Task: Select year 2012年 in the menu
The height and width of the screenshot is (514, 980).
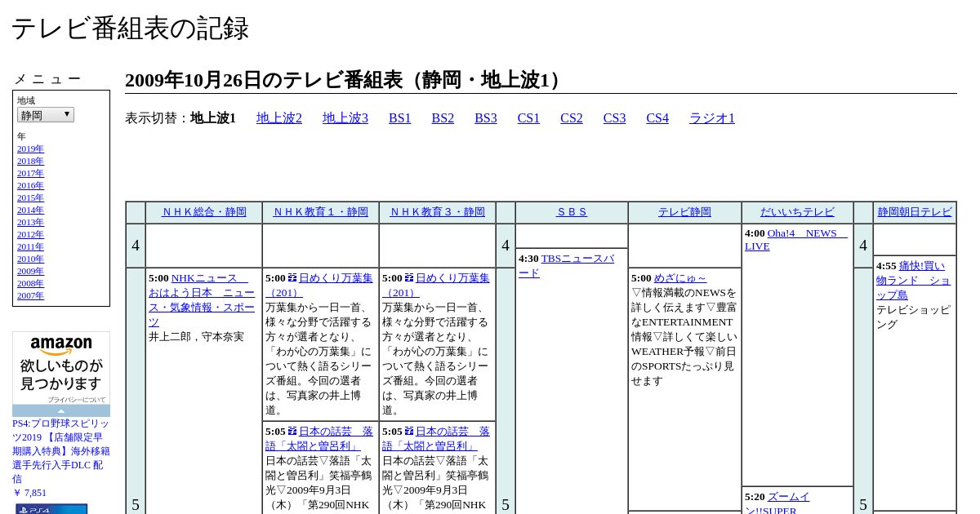Action: pos(30,234)
